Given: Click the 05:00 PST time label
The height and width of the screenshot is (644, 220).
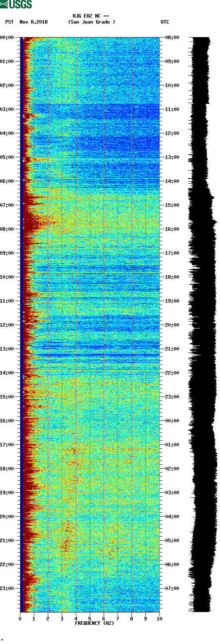Looking at the screenshot, I should (7, 157).
